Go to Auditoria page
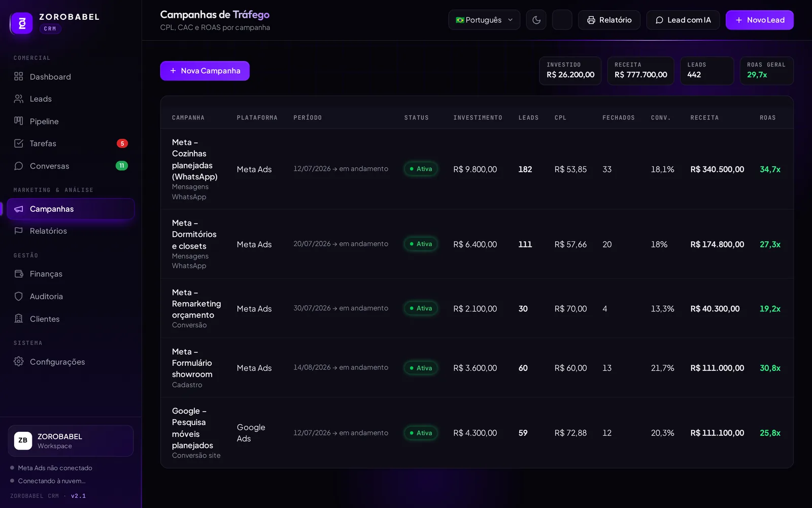Screen dimensions: 812x508 click(x=71, y=296)
